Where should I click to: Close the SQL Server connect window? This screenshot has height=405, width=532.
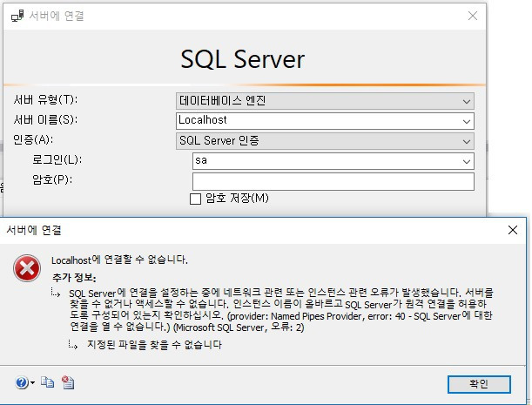(x=473, y=16)
